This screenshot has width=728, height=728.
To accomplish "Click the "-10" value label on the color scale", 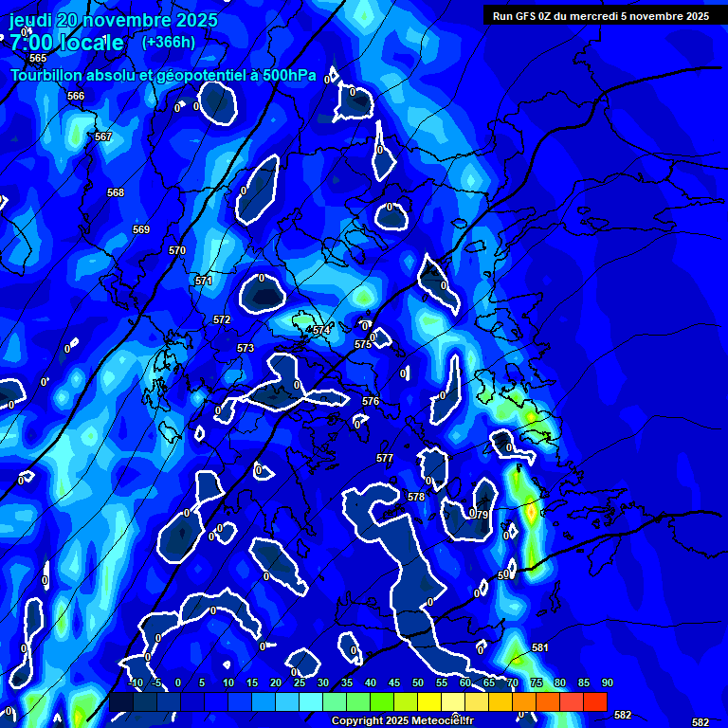I will (x=135, y=683).
